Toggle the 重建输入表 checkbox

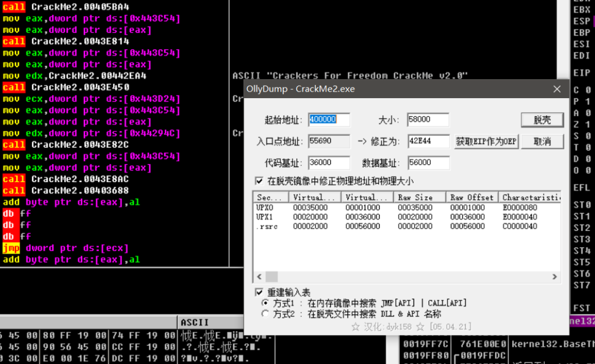[259, 292]
